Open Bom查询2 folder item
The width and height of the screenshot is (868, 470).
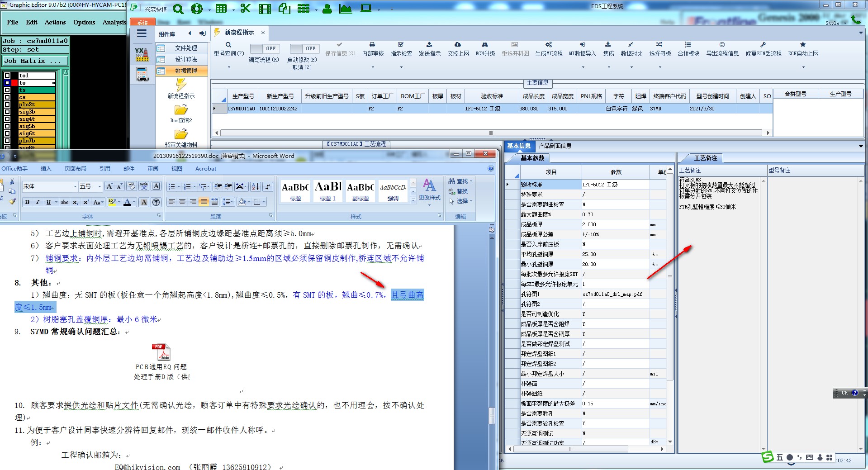point(181,114)
